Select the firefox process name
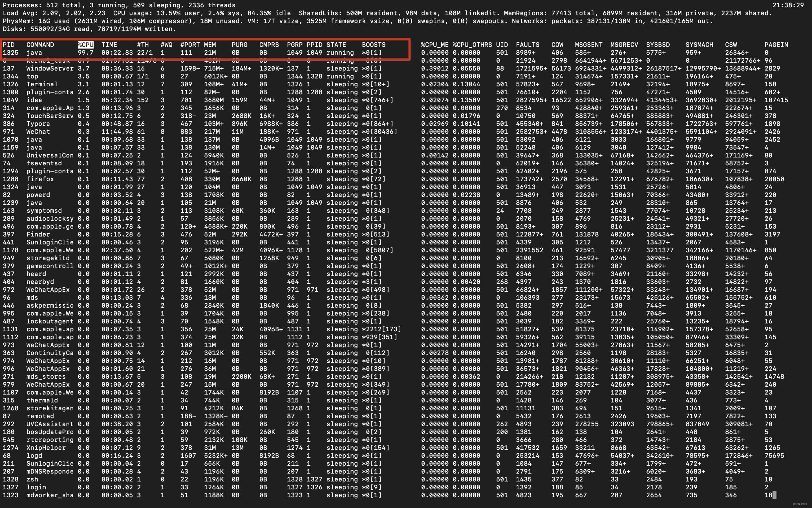Image resolution: width=812 pixels, height=508 pixels. [40, 179]
